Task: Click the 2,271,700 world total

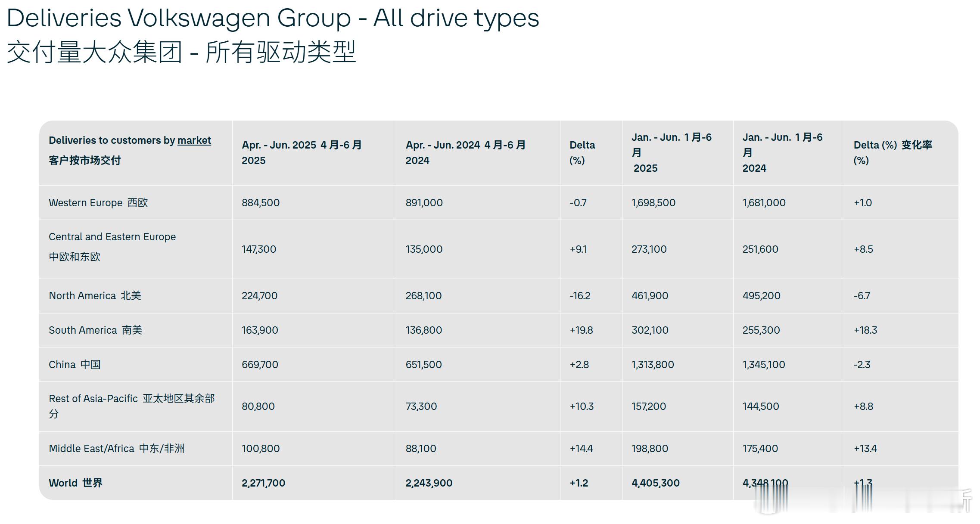Action: pos(263,483)
